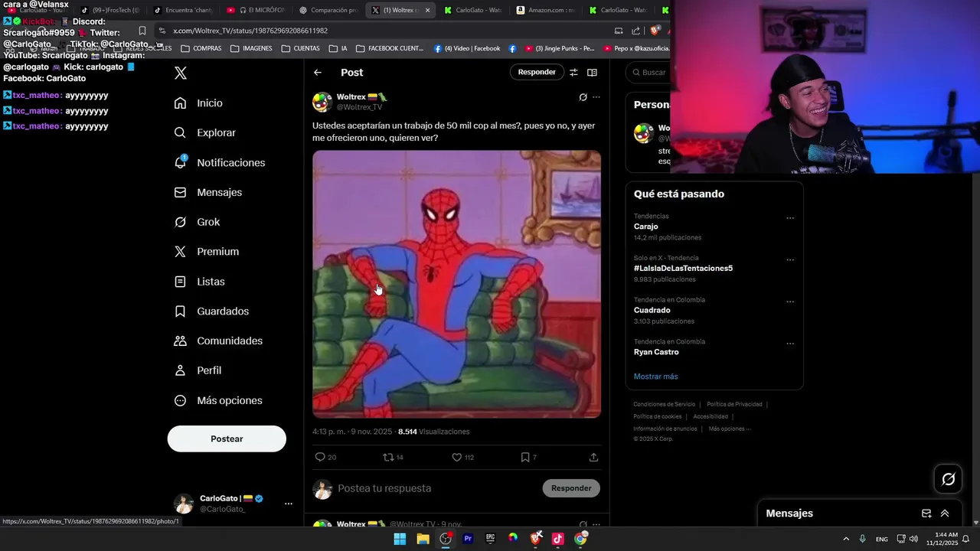The image size is (980, 551).
Task: Click the Grok icon on Woltrex post
Action: [x=583, y=97]
